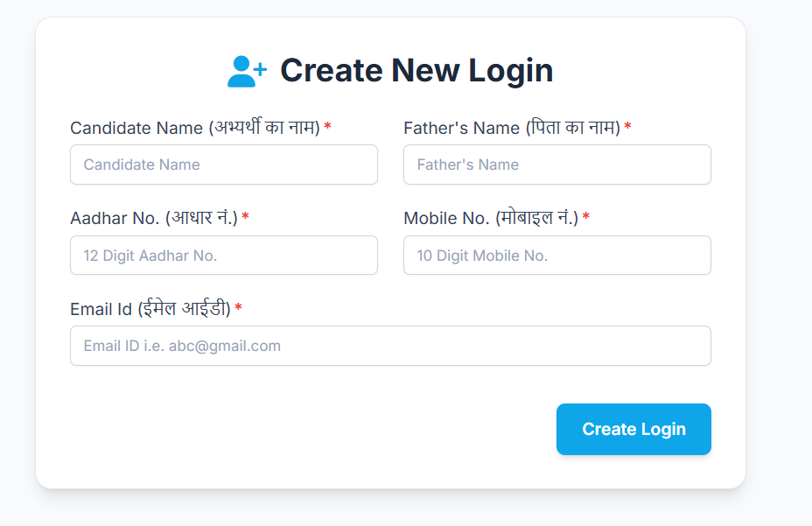This screenshot has height=526, width=812.
Task: Click the red asterisk next to Candidate Name
Action: click(x=325, y=127)
